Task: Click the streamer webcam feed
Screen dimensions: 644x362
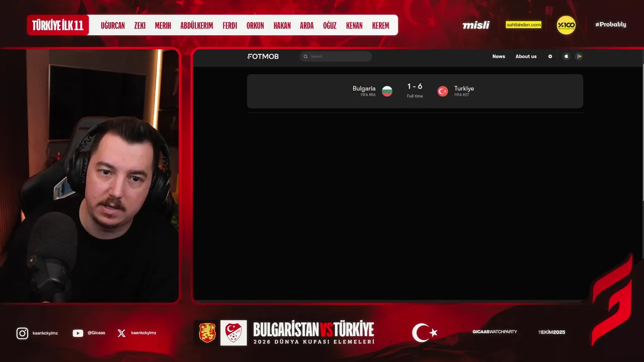Action: coord(90,176)
